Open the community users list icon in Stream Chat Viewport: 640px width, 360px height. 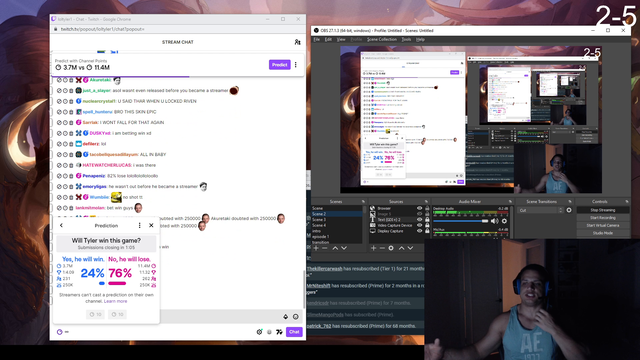click(x=298, y=42)
